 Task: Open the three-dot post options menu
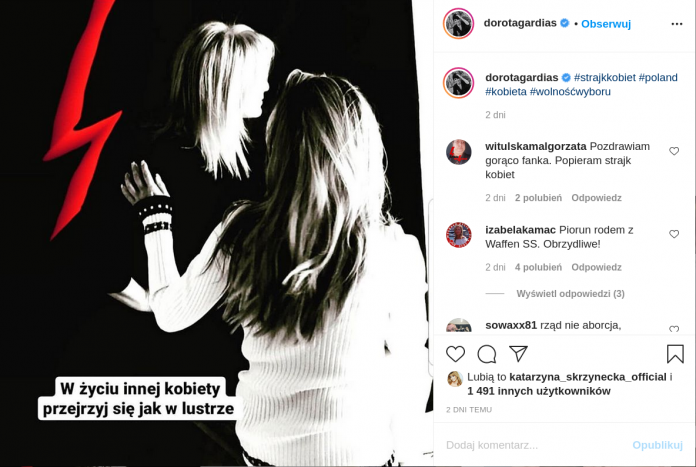pyautogui.click(x=676, y=24)
